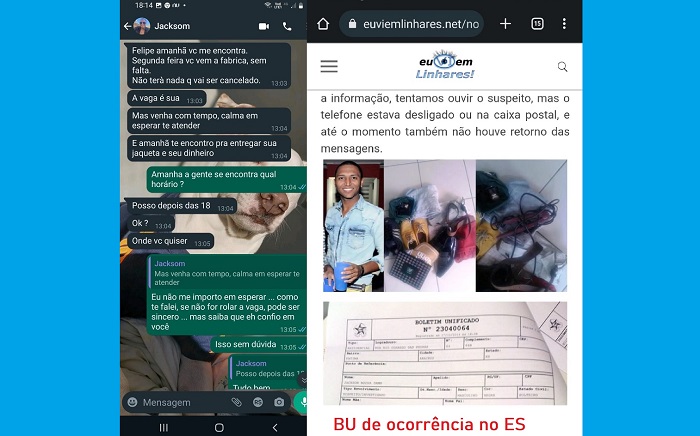Tap the back arrow in the Jacksom chat
This screenshot has width=700, height=436.
[127, 26]
